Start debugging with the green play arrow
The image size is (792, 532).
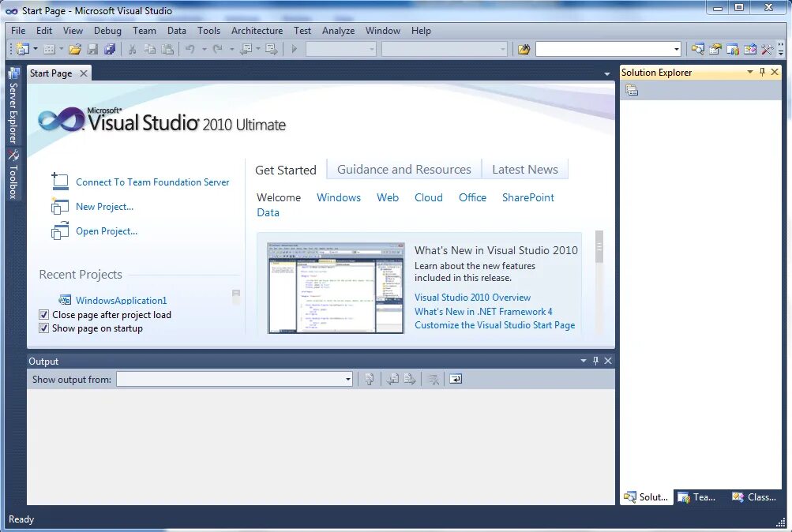point(293,49)
